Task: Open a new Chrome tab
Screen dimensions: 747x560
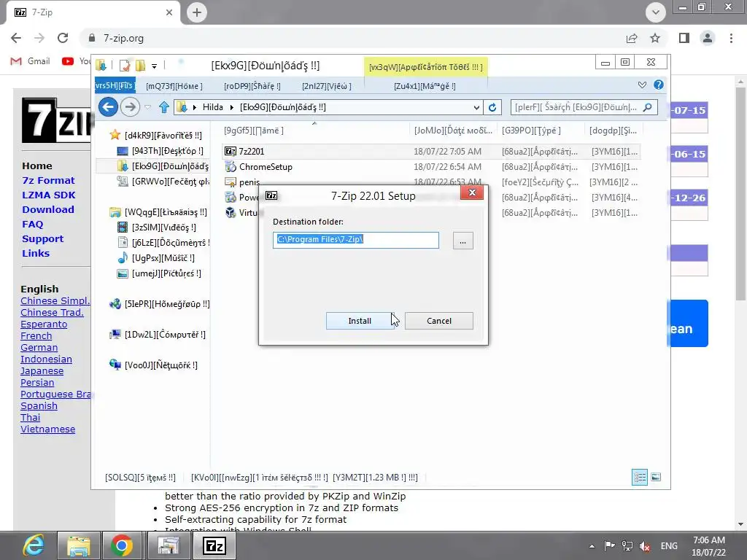Action: pos(197,12)
